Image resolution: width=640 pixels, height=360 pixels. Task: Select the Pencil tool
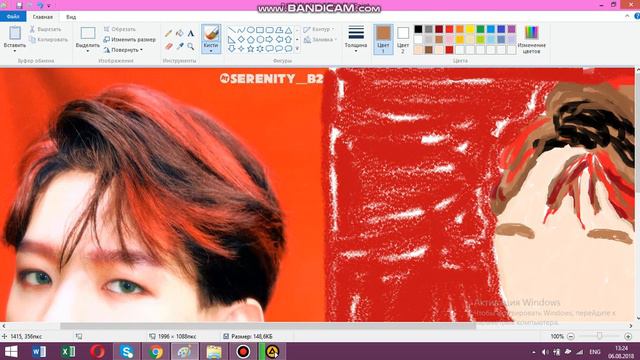169,33
